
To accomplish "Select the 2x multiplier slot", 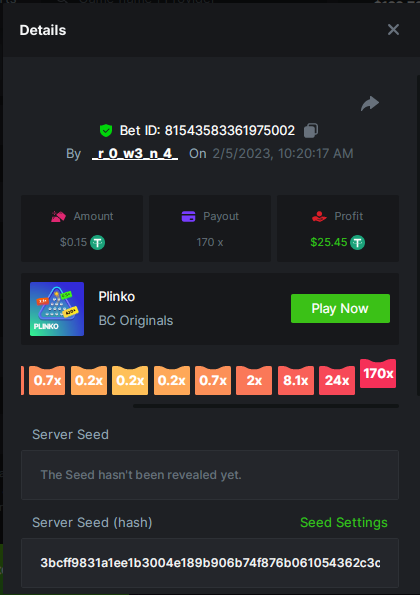I will tap(254, 380).
